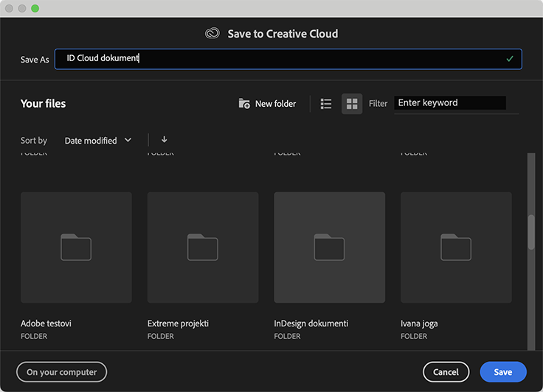Click the green checkmark in filename field
This screenshot has height=392, width=543.
coord(510,59)
